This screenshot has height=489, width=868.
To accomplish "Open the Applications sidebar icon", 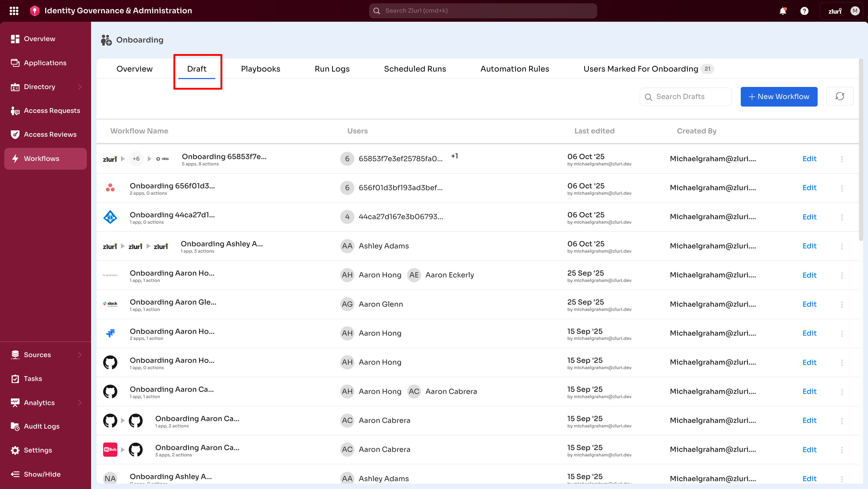I will [15, 63].
